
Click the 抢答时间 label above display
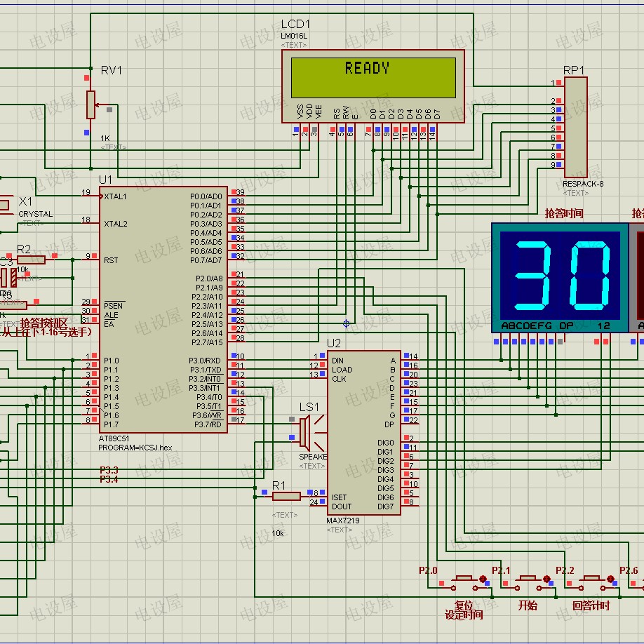[563, 213]
